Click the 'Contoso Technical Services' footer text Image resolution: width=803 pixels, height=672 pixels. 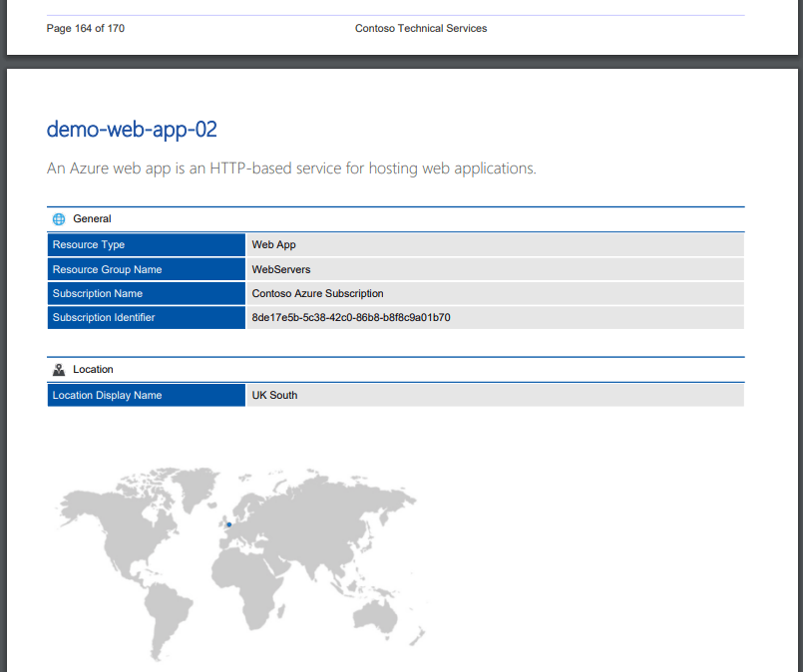click(421, 28)
